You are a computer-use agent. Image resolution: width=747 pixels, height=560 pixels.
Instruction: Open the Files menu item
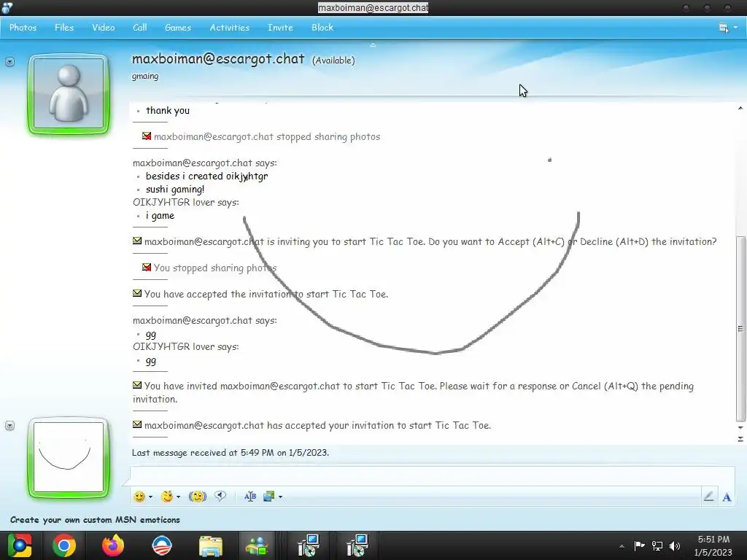point(64,28)
